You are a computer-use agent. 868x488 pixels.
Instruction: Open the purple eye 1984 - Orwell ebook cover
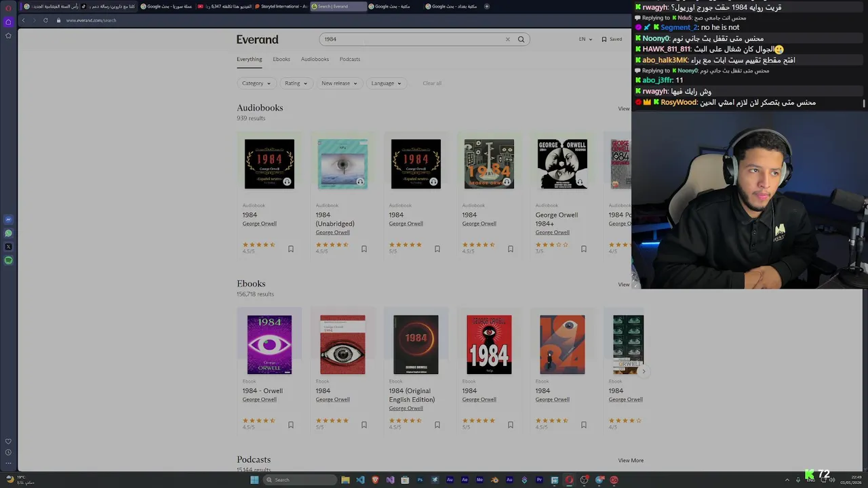pyautogui.click(x=269, y=344)
